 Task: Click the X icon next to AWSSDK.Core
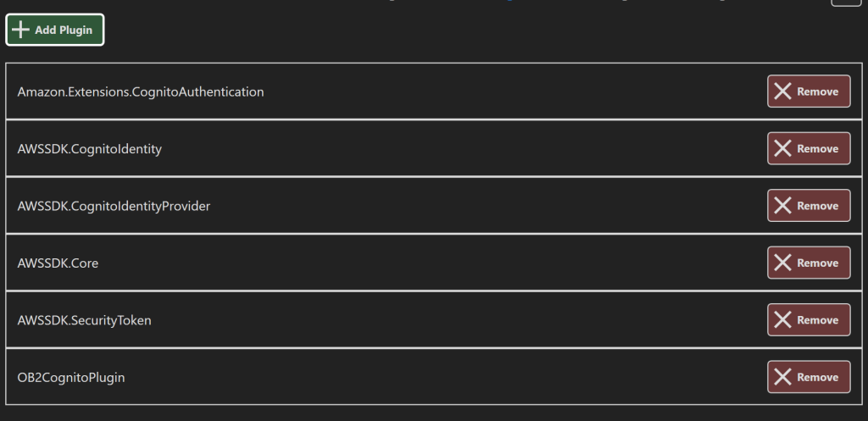click(783, 263)
